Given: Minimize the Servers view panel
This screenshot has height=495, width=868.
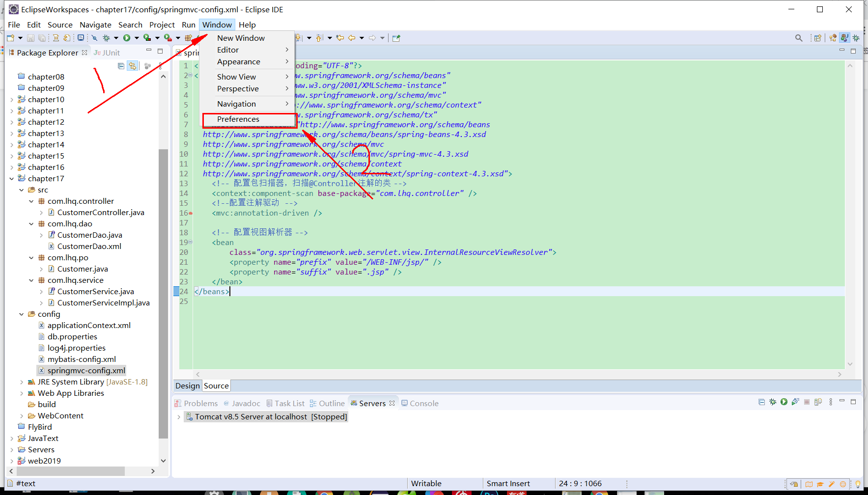Looking at the screenshot, I should coord(842,401).
